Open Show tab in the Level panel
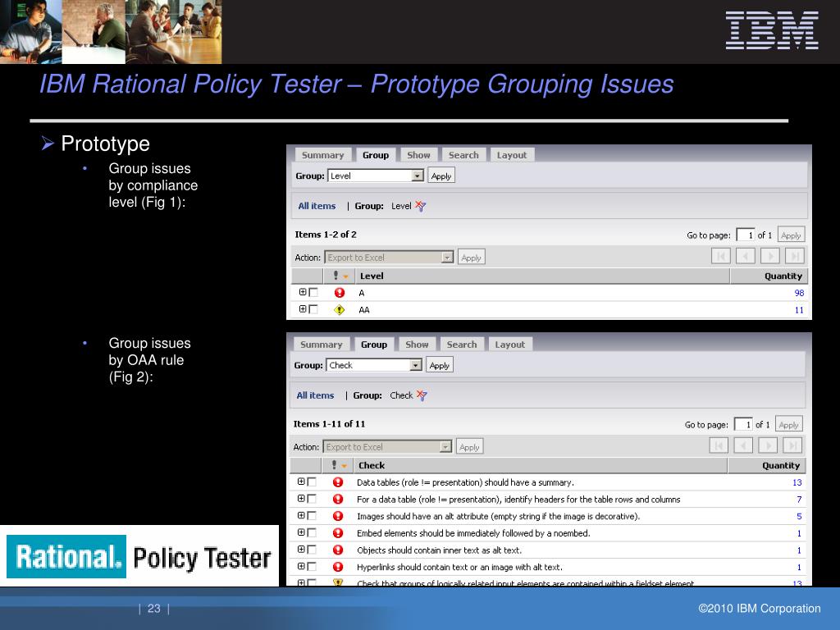Screen dimensions: 840x630 418,155
